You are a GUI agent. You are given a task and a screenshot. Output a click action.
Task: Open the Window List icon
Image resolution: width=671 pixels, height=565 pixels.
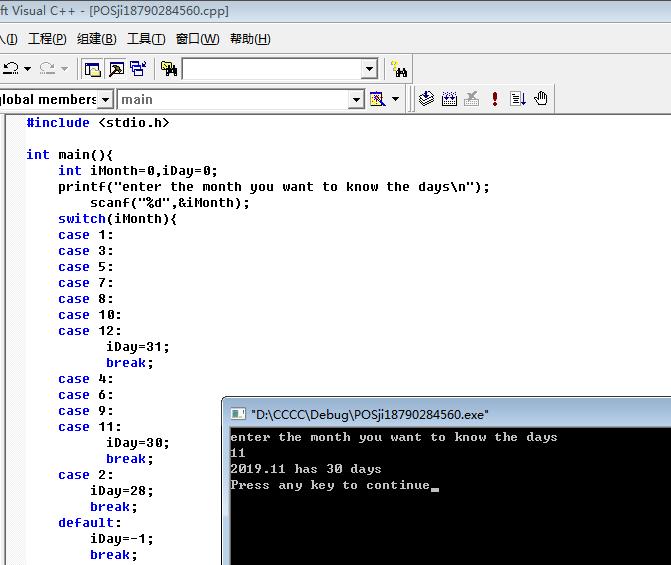click(x=138, y=68)
